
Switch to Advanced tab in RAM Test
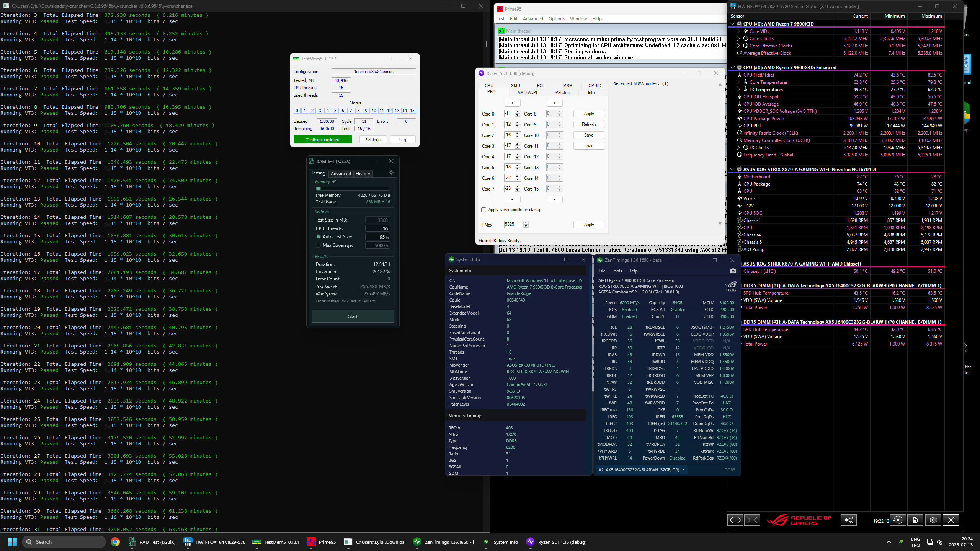[x=341, y=173]
